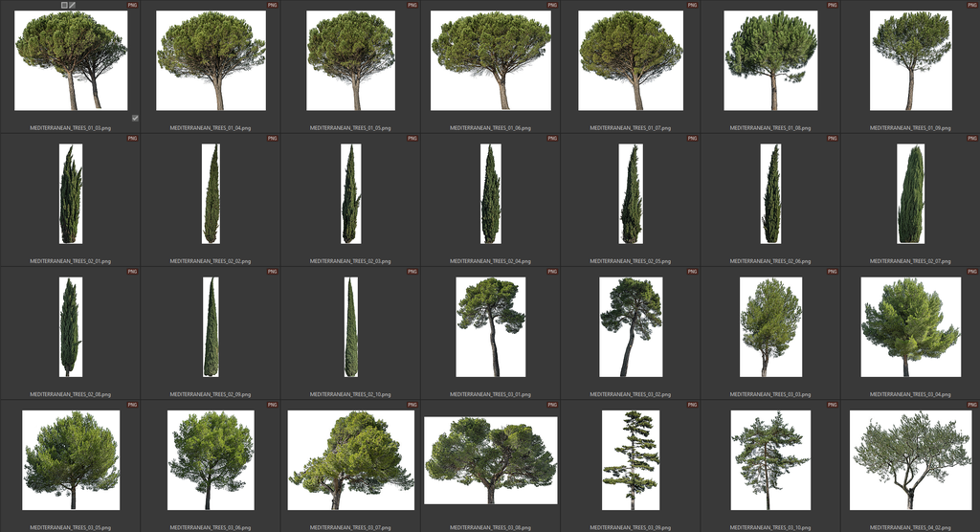This screenshot has height=532, width=980.
Task: Click the PNG badge on MEDITERRANEAN_TREES_01_09
Action: coord(972,5)
